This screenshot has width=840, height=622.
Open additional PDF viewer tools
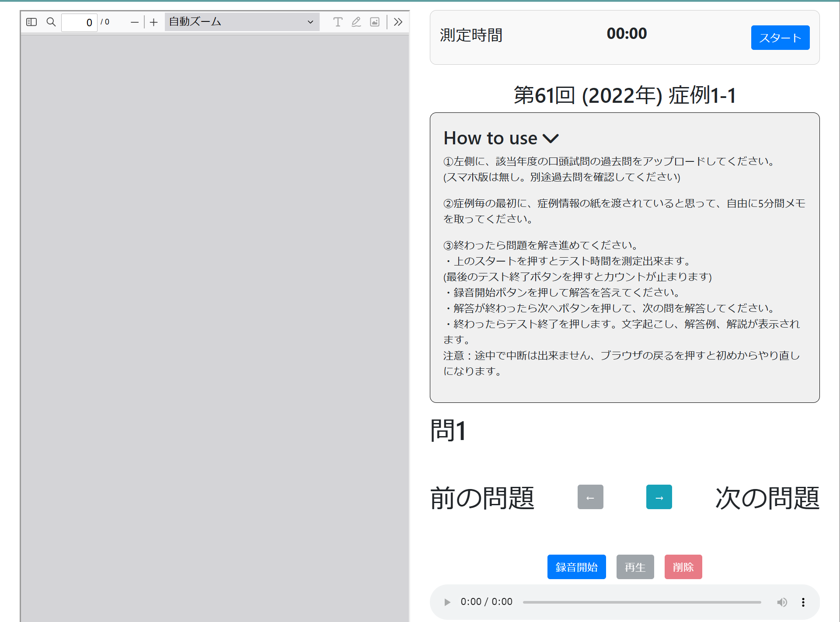[x=397, y=22]
